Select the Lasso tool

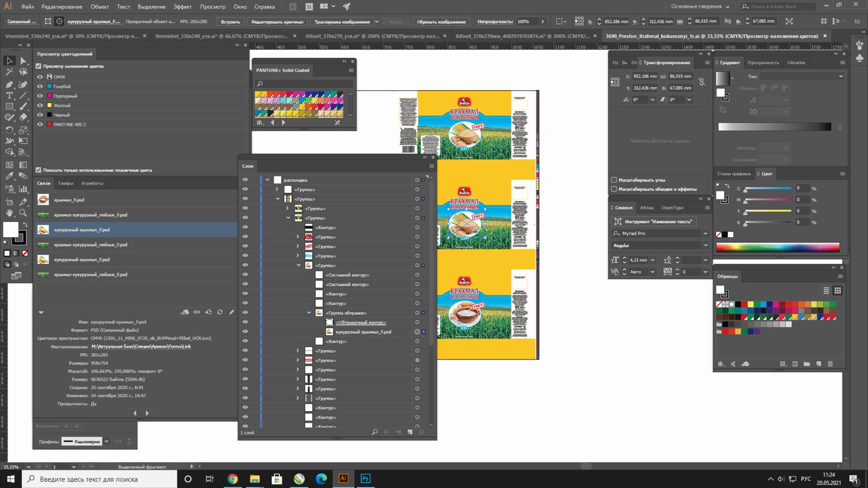pos(23,72)
